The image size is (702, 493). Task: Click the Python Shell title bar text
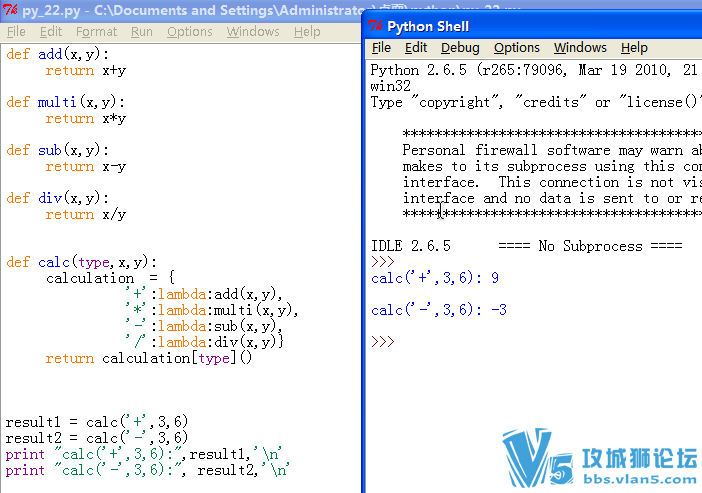click(x=428, y=26)
